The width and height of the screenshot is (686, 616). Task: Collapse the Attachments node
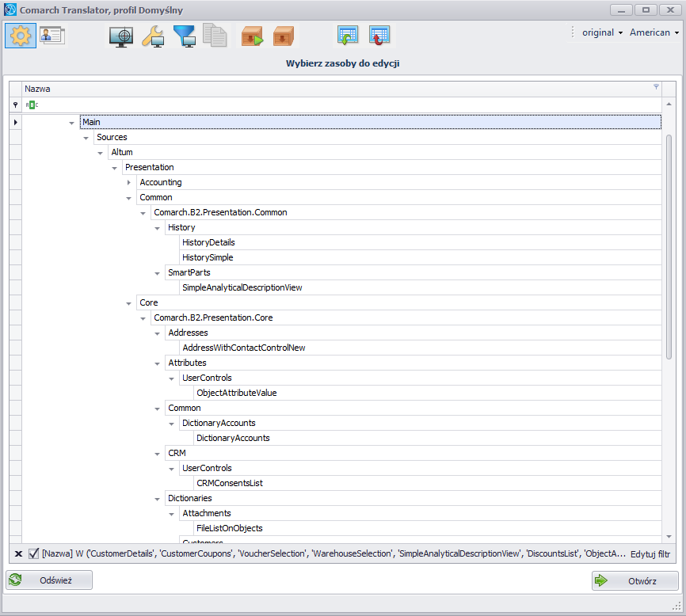(x=171, y=514)
